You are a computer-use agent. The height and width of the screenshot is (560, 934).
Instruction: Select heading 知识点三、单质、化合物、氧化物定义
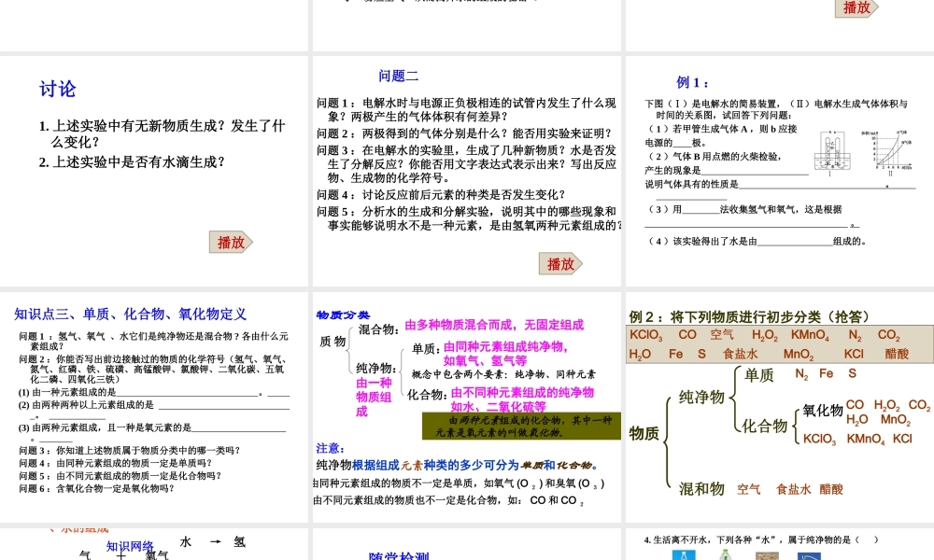click(x=131, y=314)
